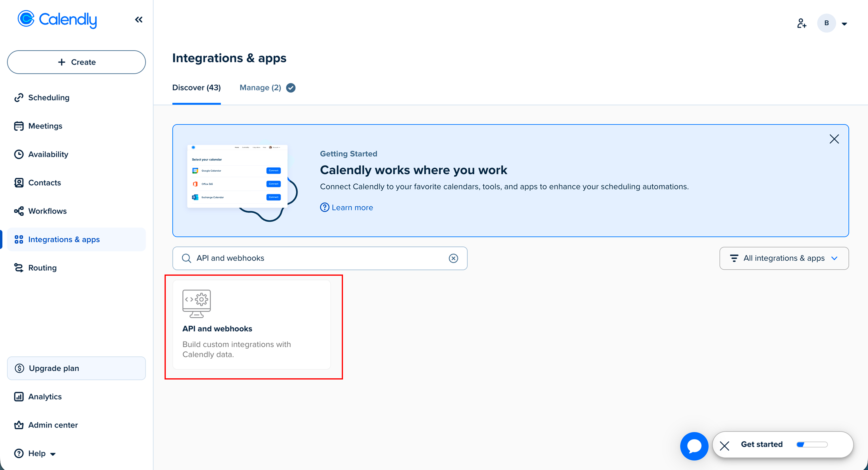
Task: Open the chat support bubble
Action: [694, 446]
